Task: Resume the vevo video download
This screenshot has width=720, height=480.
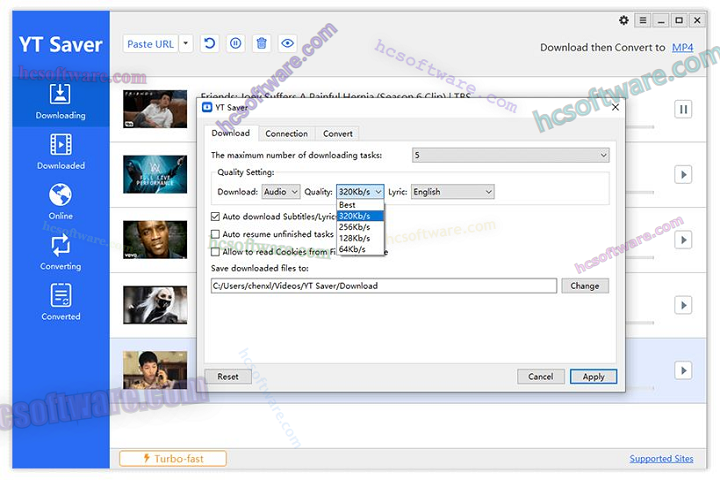Action: tap(683, 240)
